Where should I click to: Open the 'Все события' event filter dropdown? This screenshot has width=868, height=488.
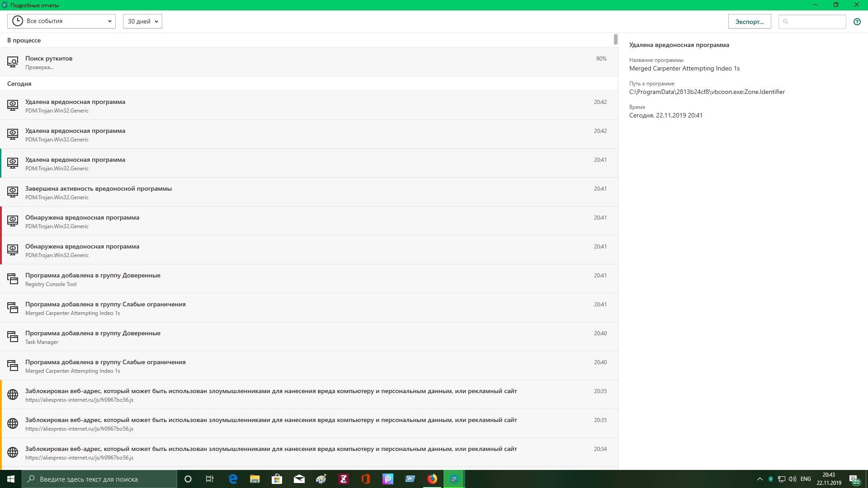[x=61, y=21]
